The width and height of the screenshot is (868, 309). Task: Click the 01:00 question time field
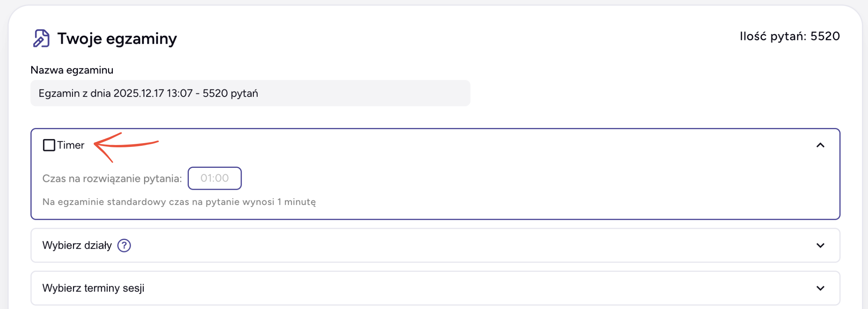[x=215, y=178]
